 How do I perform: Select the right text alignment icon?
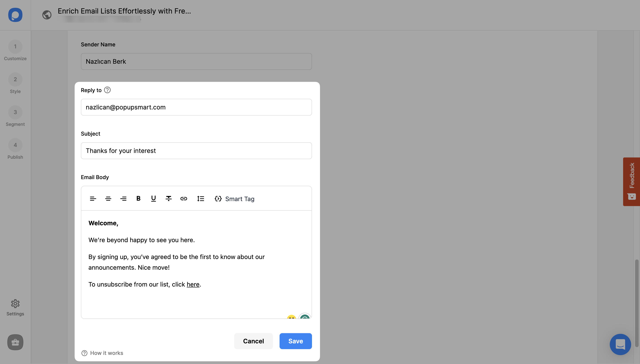(x=123, y=198)
